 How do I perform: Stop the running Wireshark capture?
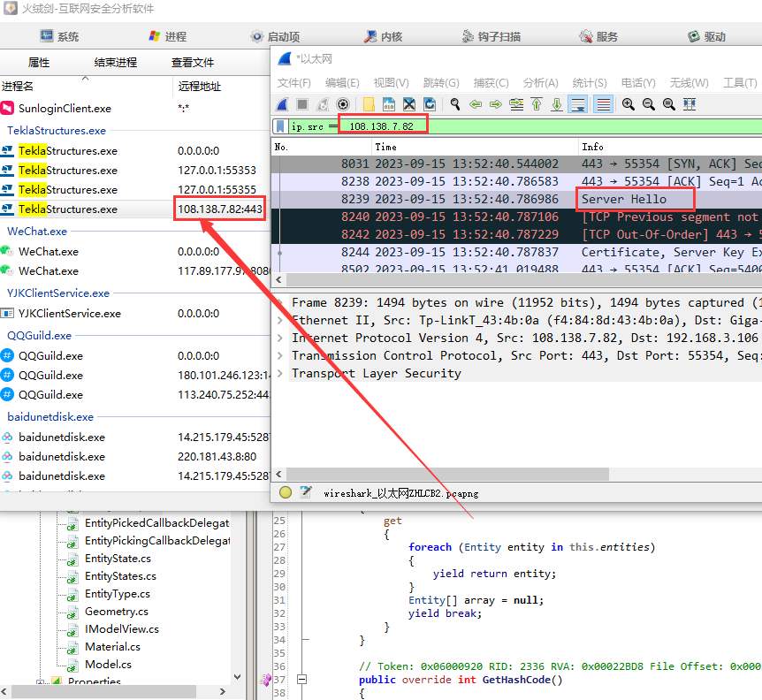(302, 104)
